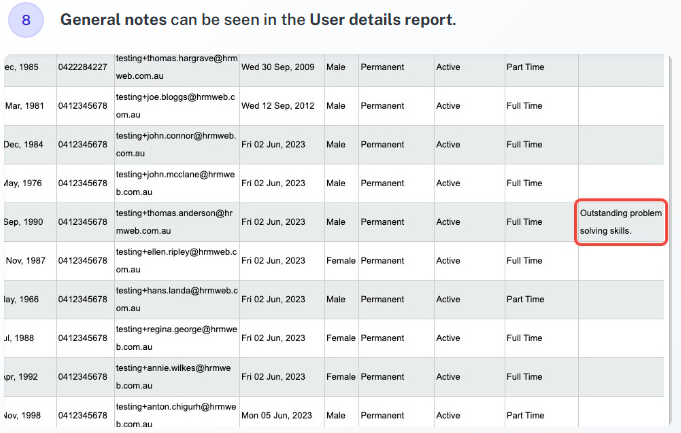Viewport: 681px width, 433px height.
Task: Select the Dec, 1984 birth date cell
Action: 30,145
